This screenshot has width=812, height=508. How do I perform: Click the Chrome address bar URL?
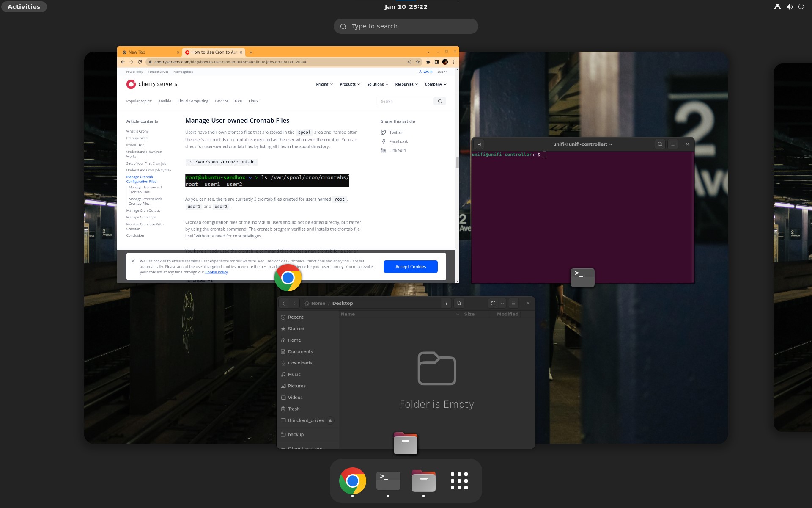(230, 62)
